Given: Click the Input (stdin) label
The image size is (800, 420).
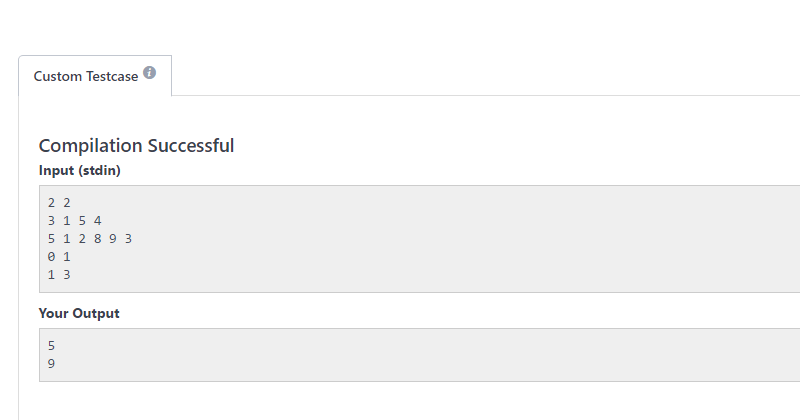Looking at the screenshot, I should [80, 170].
